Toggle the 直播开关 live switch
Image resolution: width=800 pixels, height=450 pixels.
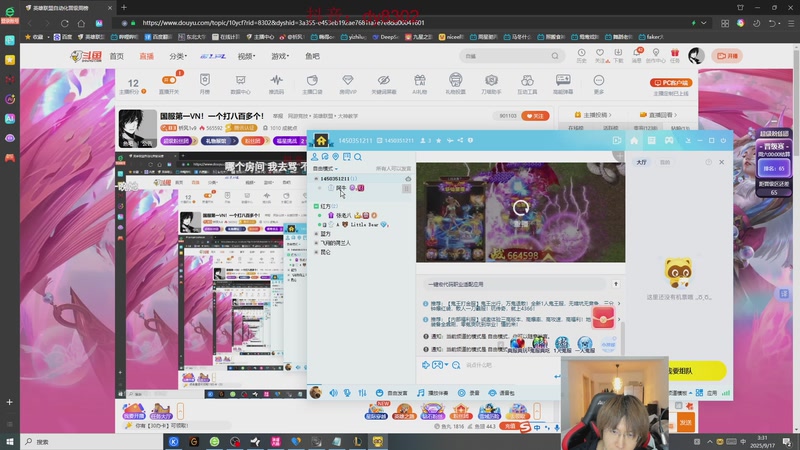click(x=169, y=81)
